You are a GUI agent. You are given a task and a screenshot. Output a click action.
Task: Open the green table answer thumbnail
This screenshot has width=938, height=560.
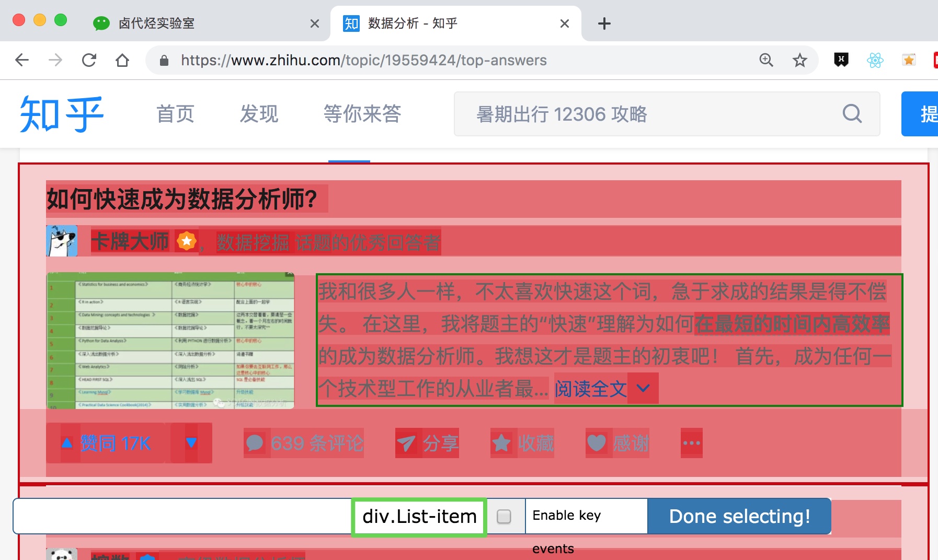[170, 340]
